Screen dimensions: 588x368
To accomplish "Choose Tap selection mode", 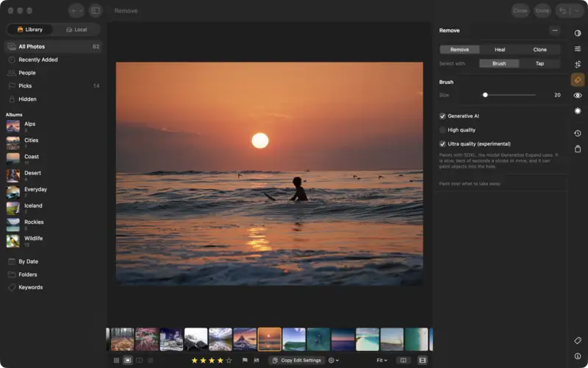I will 539,63.
